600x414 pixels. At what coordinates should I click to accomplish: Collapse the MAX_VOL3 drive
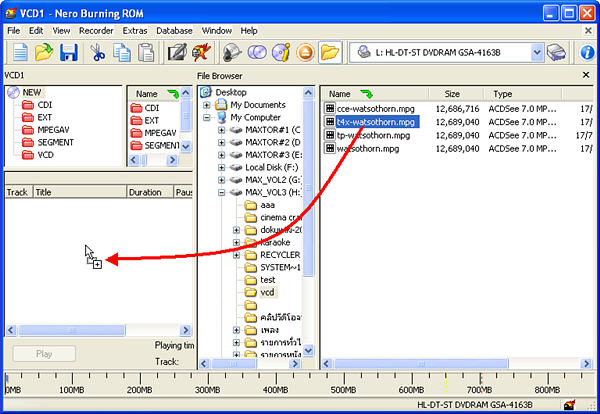(221, 192)
